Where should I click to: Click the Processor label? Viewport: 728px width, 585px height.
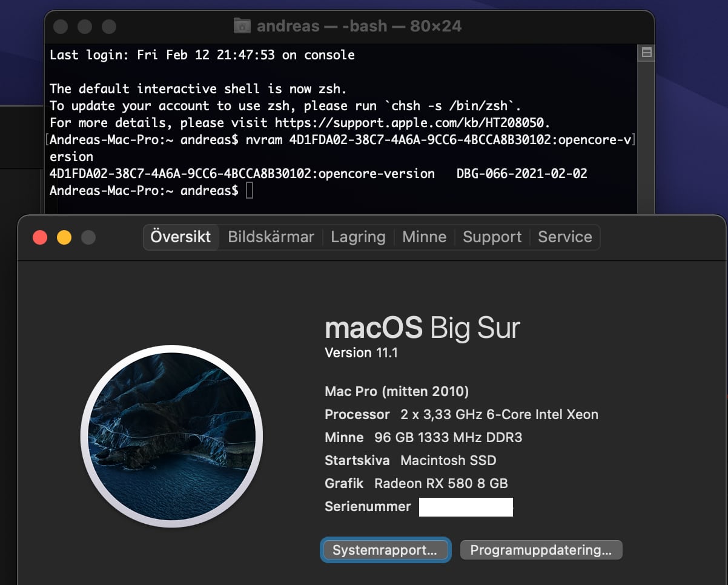pyautogui.click(x=357, y=414)
